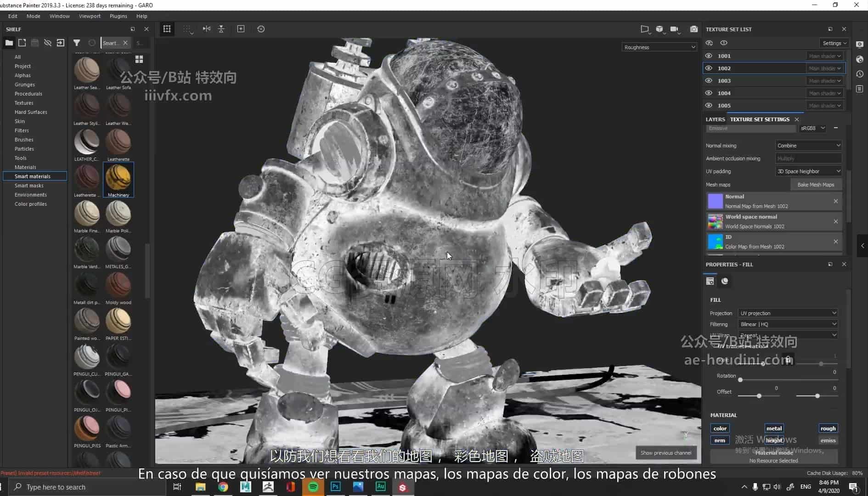Open the sRGB8 format dropdown
Viewport: 868px width, 496px height.
[813, 128]
